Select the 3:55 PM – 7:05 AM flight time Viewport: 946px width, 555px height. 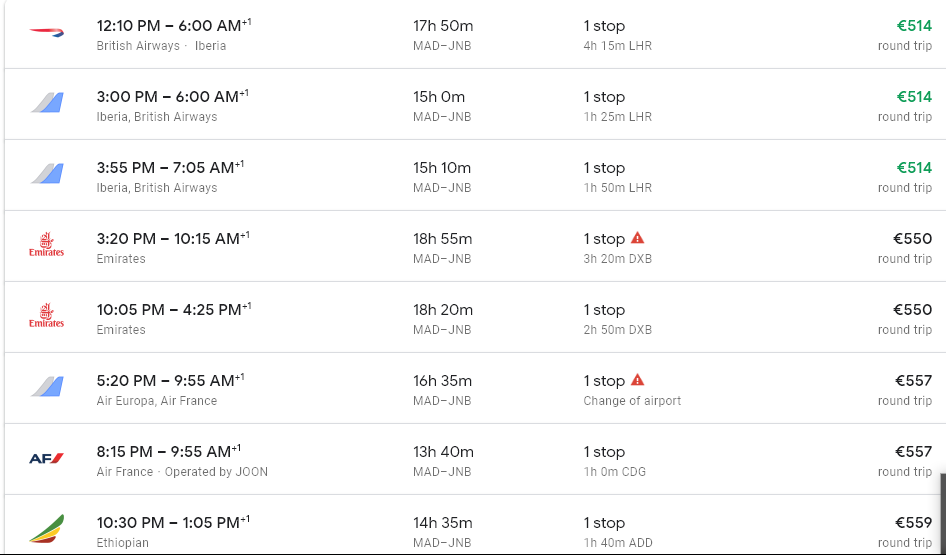pos(169,168)
